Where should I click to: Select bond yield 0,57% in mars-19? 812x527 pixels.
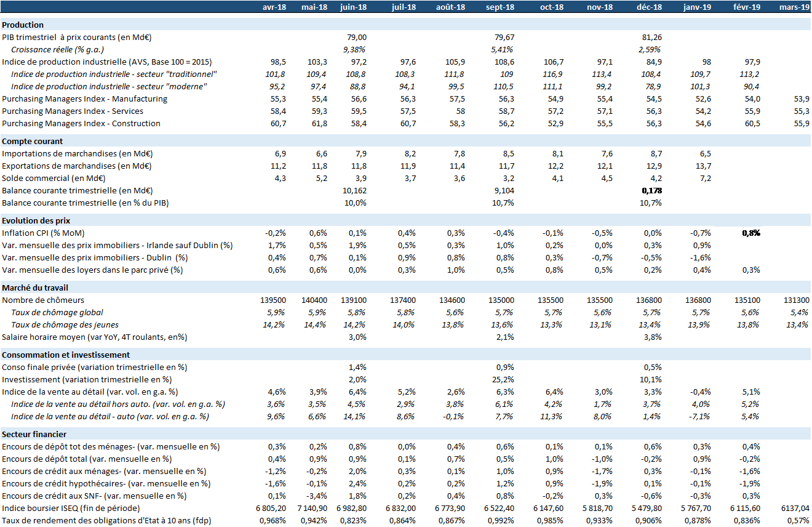tap(798, 520)
